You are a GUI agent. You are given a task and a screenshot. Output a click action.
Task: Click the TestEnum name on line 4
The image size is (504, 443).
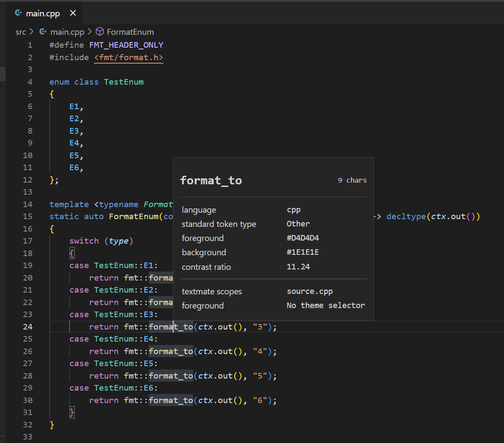click(x=124, y=82)
